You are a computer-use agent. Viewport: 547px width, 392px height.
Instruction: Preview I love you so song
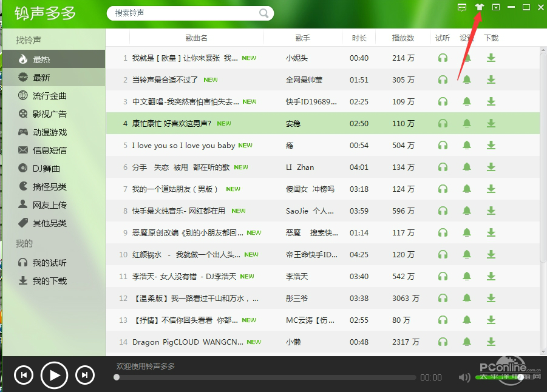pos(443,145)
